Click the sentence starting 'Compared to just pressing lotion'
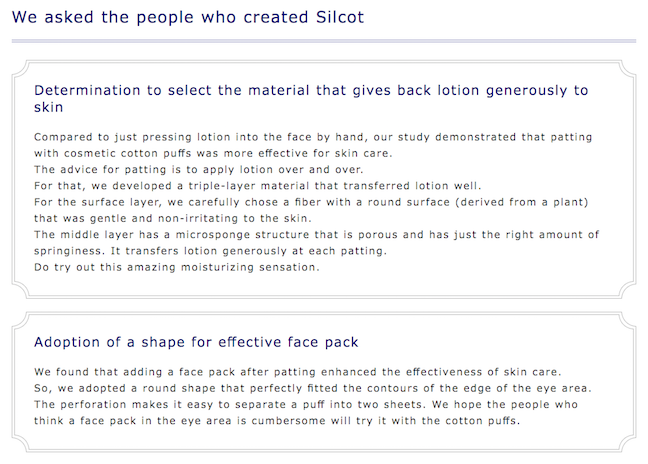Screen dimensions: 648x464 (313, 145)
